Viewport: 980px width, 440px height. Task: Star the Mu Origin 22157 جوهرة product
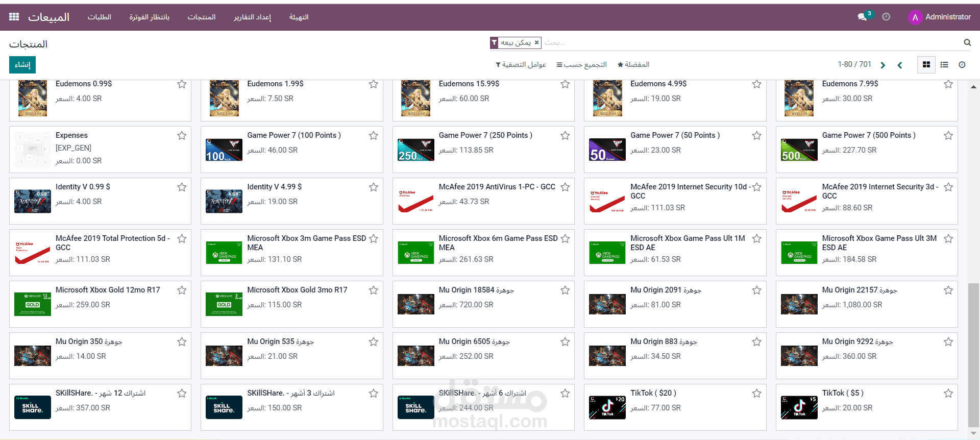[x=948, y=290]
